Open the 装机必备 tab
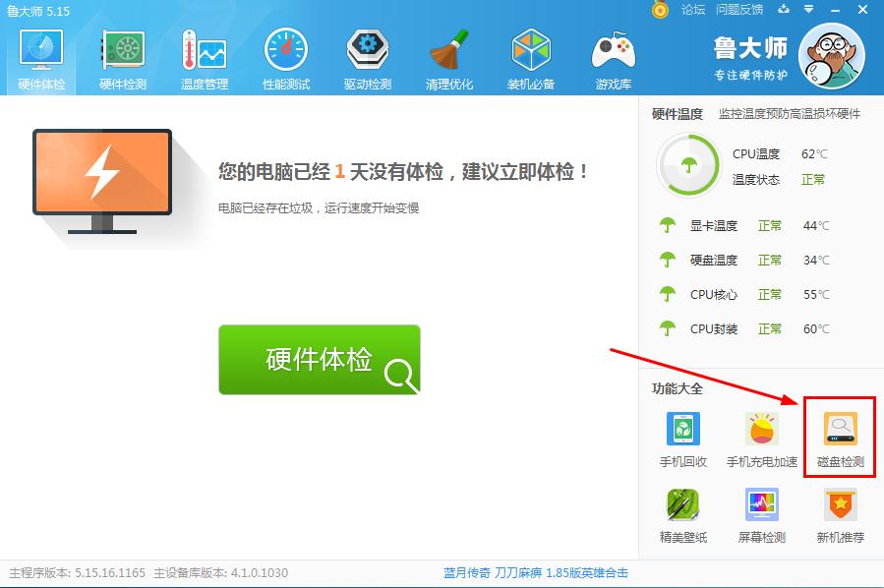 point(531,60)
